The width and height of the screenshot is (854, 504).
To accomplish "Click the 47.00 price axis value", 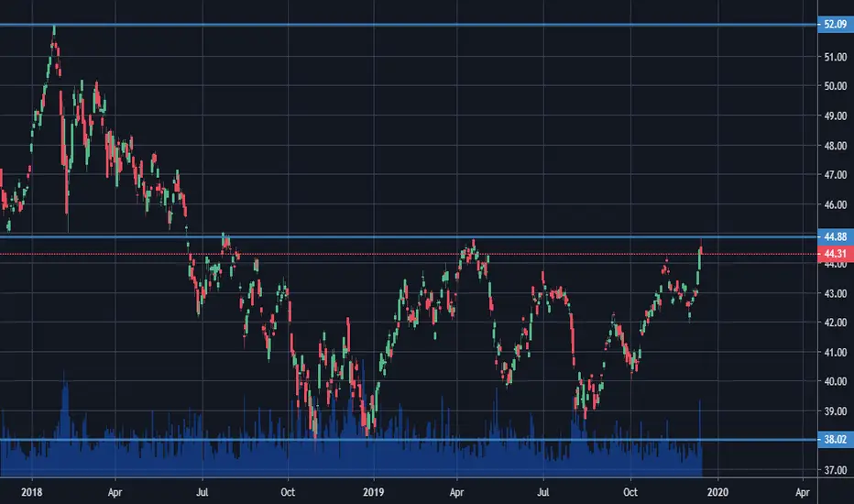I will tap(836, 175).
